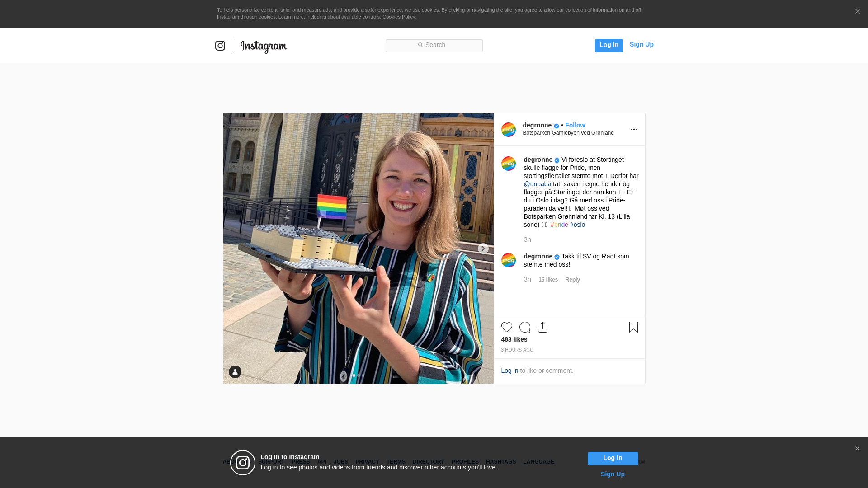Open Botsparken Gamlebyen ved Grønland location

tap(568, 133)
